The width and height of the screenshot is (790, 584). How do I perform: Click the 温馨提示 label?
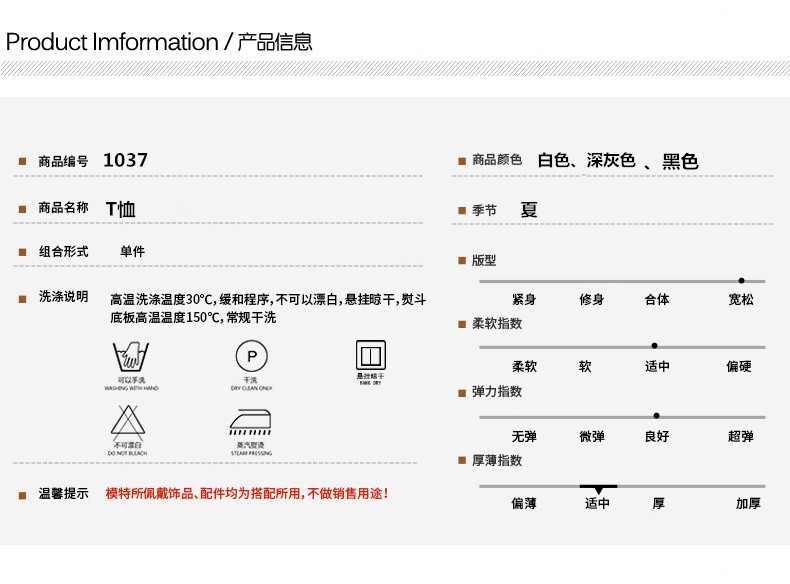(x=63, y=493)
